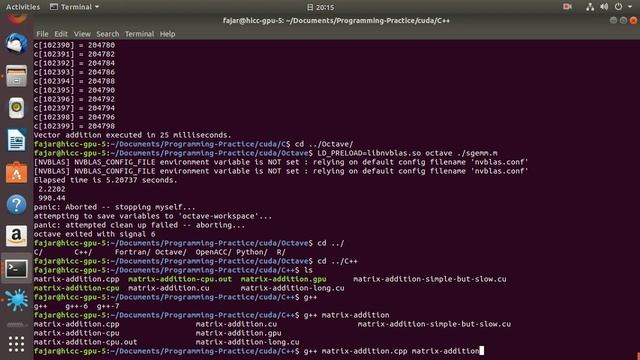Click the value '990.44' in output
This screenshot has height=360, width=640.
[x=52, y=198]
